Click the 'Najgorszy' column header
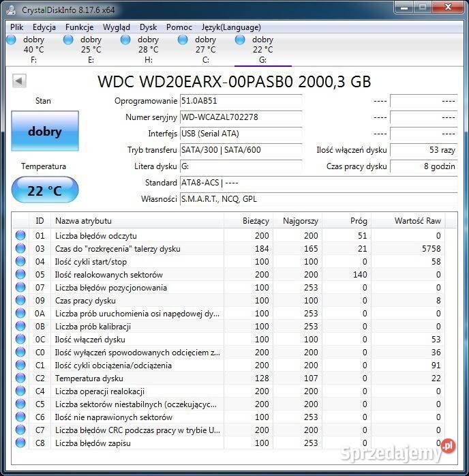This screenshot has width=469, height=476. click(x=298, y=221)
